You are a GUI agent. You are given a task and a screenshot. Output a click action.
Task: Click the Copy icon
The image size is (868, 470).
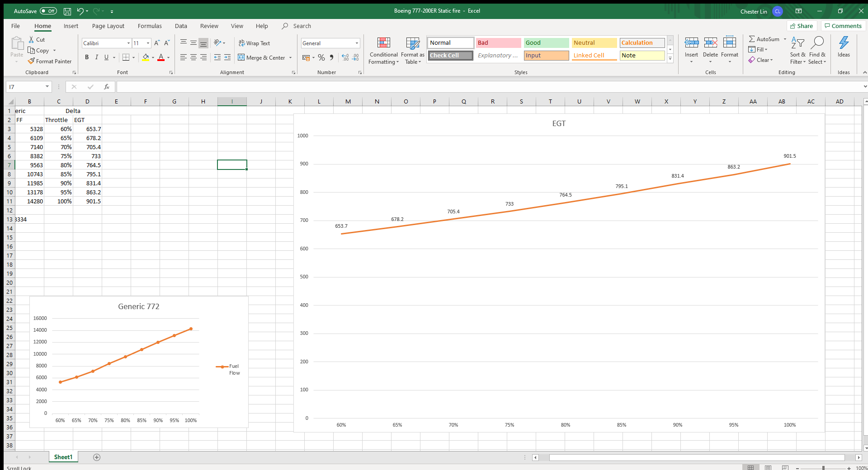31,51
